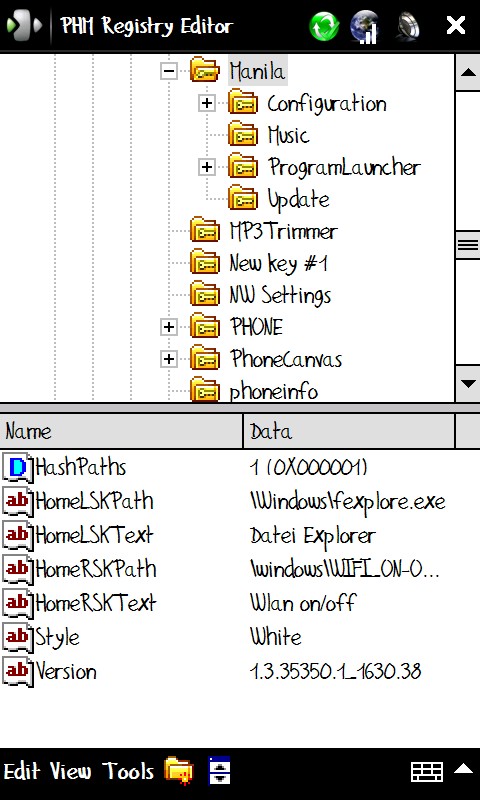Open the Edit menu

21,771
